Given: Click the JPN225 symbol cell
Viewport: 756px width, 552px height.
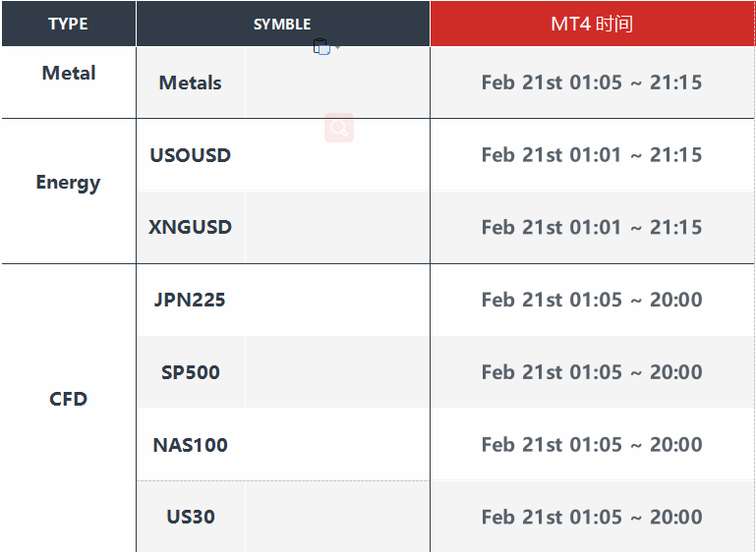Looking at the screenshot, I should 191,300.
